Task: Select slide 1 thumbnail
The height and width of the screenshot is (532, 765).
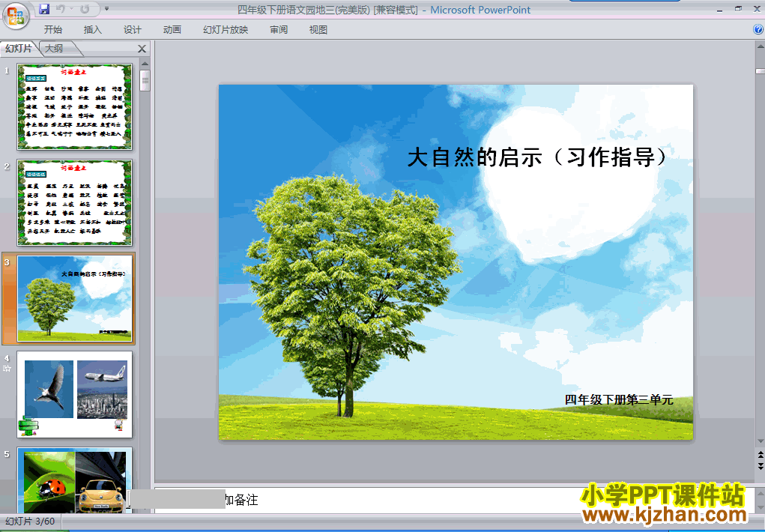Action: (75, 106)
